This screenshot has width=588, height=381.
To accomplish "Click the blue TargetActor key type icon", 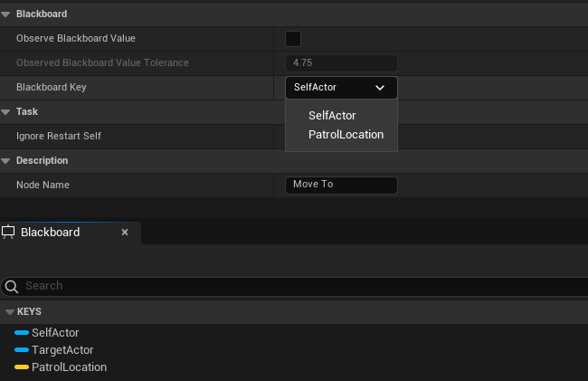I will click(22, 350).
